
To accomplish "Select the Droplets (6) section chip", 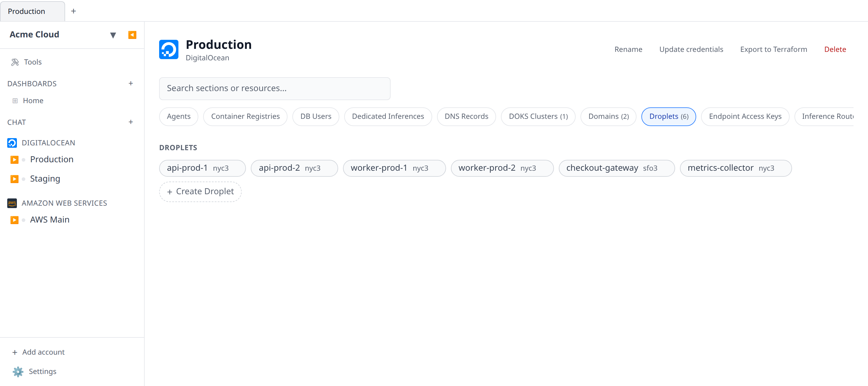I will 668,116.
